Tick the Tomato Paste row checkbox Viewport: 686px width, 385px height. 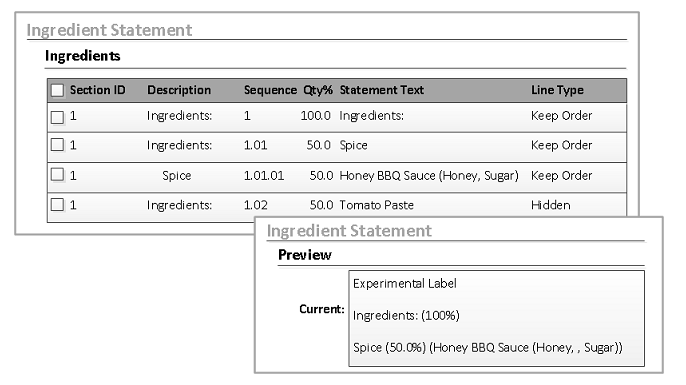click(57, 204)
